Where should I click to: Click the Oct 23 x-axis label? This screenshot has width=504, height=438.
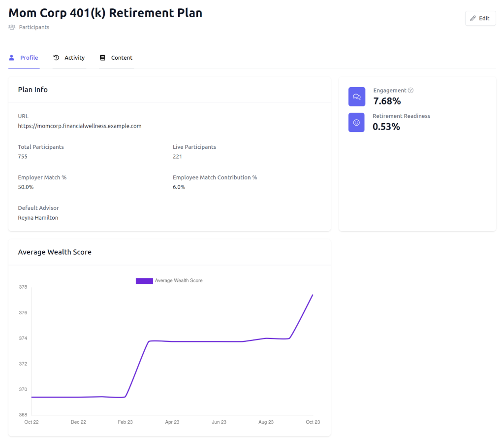click(313, 422)
